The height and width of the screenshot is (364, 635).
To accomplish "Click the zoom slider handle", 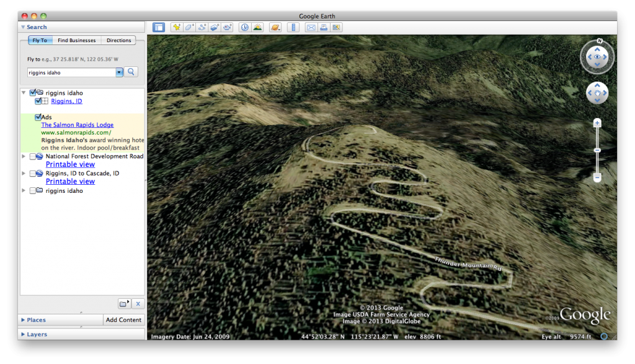I will click(597, 150).
